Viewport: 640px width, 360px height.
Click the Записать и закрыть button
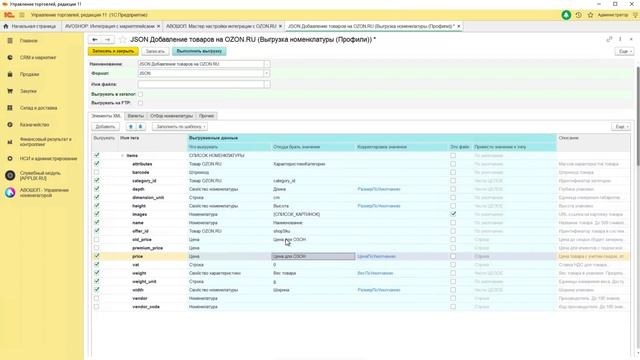click(x=113, y=51)
